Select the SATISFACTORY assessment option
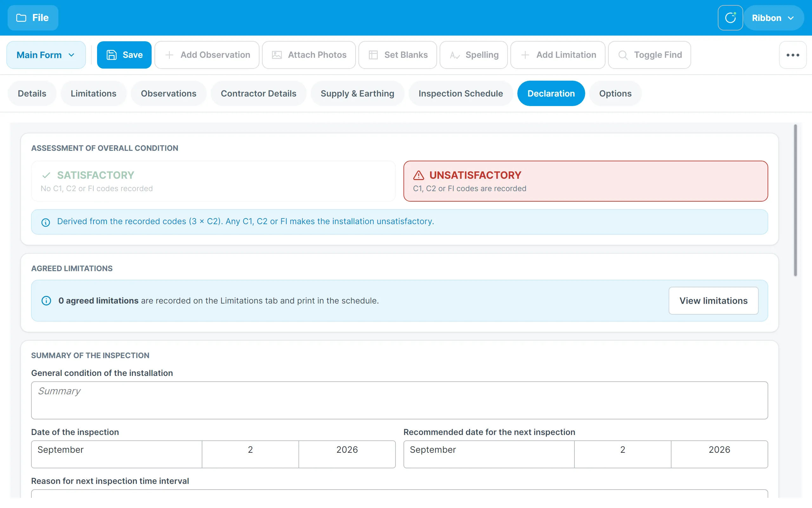The image size is (812, 508). [x=213, y=181]
